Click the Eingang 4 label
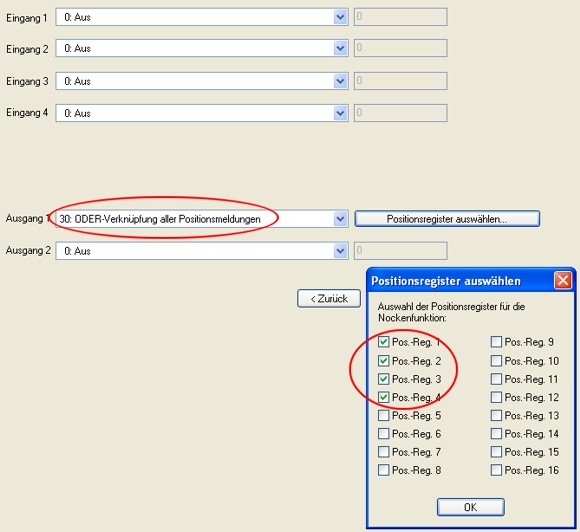Viewport: 580px width, 532px height. click(27, 112)
